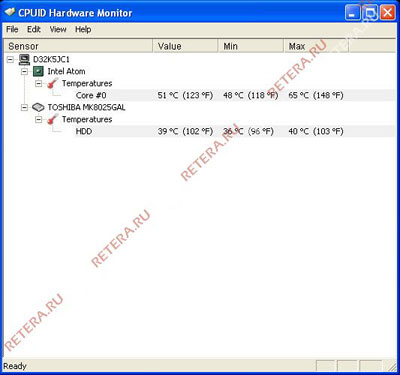Image resolution: width=400 pixels, height=375 pixels.
Task: Click the thermometer icon under Intel Atom
Action: tap(52, 83)
